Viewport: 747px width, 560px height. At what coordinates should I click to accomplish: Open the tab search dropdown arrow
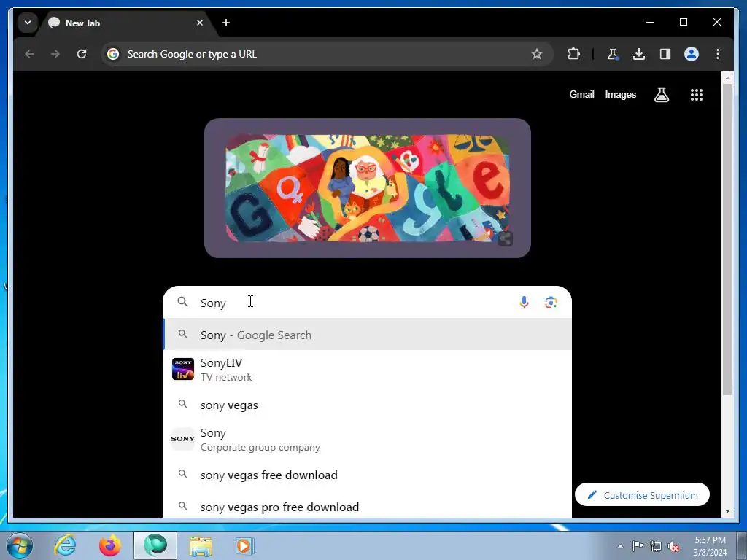tap(28, 23)
